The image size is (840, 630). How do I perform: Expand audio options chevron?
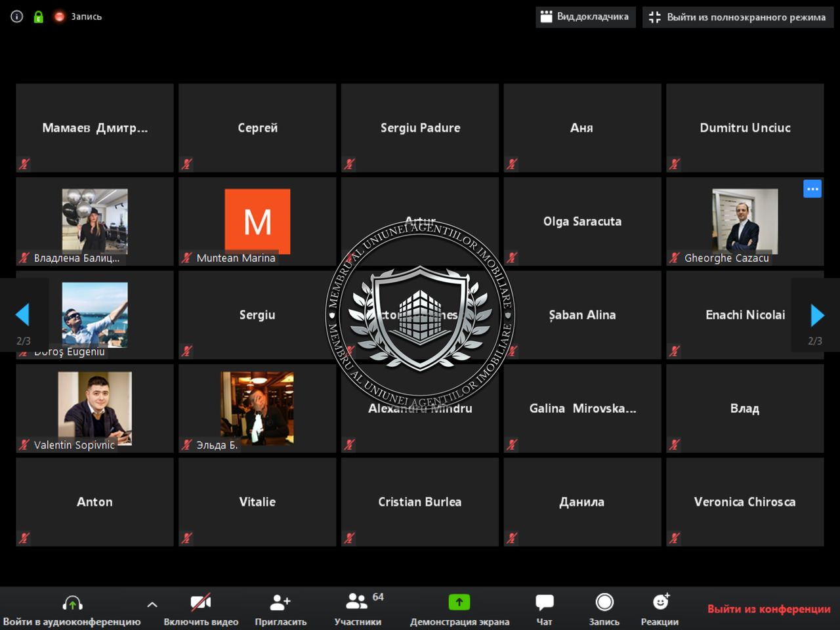(x=152, y=604)
